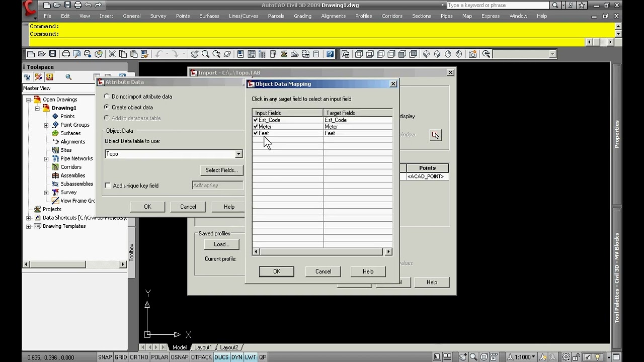Uncheck the Meter input field

tap(256, 127)
